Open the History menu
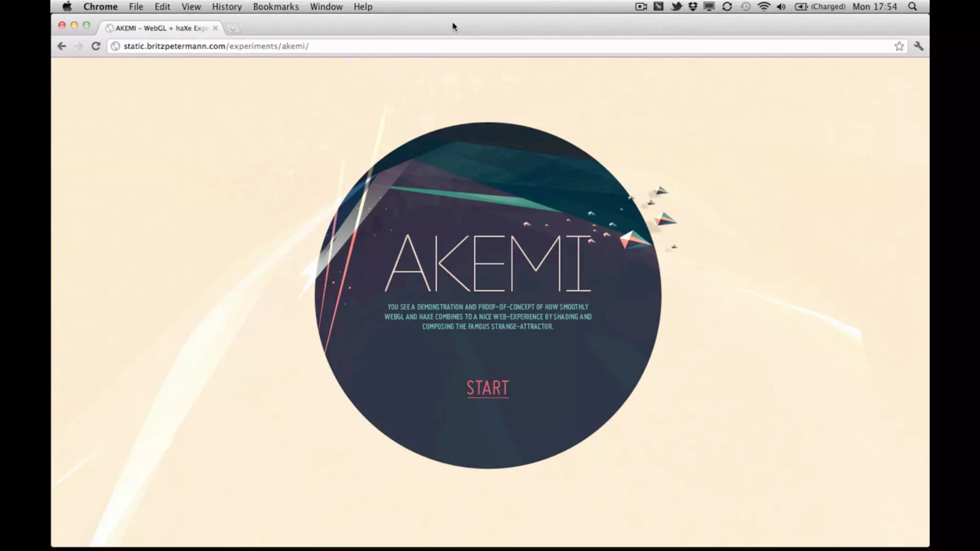The height and width of the screenshot is (551, 980). (227, 7)
